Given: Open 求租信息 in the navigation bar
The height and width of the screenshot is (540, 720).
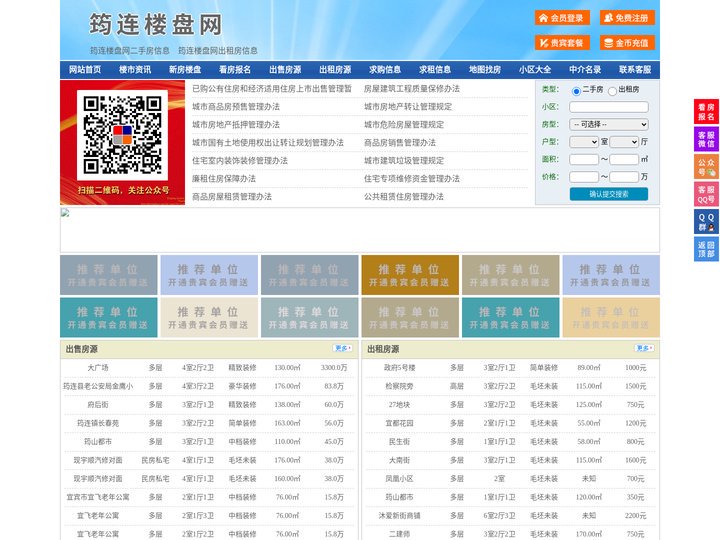Looking at the screenshot, I should click(435, 69).
